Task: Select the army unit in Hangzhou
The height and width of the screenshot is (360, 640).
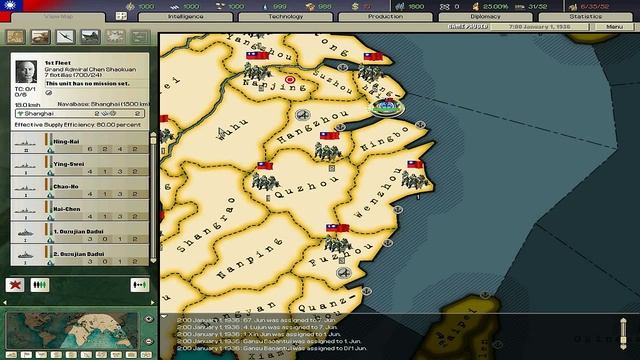Action: tap(328, 151)
